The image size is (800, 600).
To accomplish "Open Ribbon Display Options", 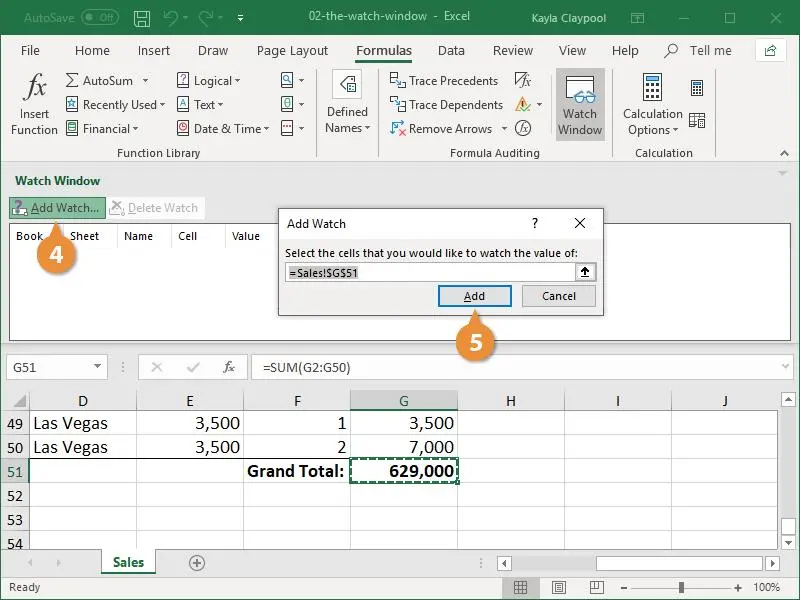I will [x=637, y=18].
